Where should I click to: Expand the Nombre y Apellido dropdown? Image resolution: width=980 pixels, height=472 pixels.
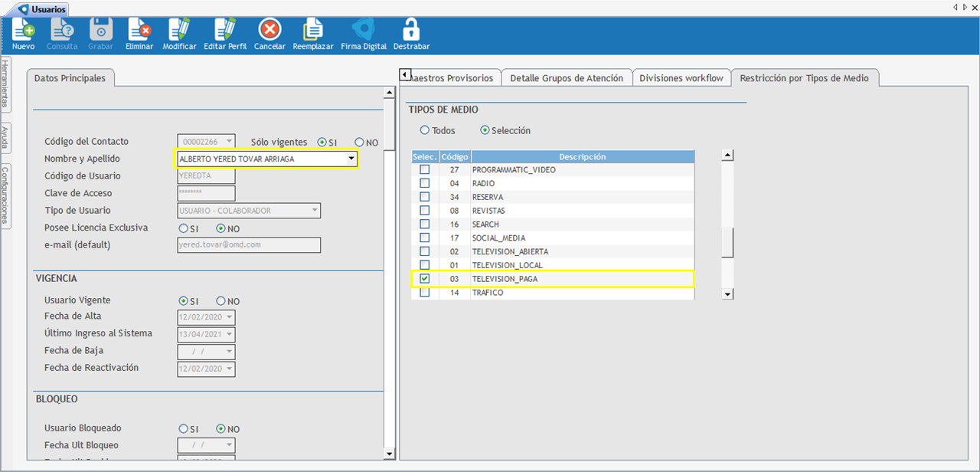[351, 159]
